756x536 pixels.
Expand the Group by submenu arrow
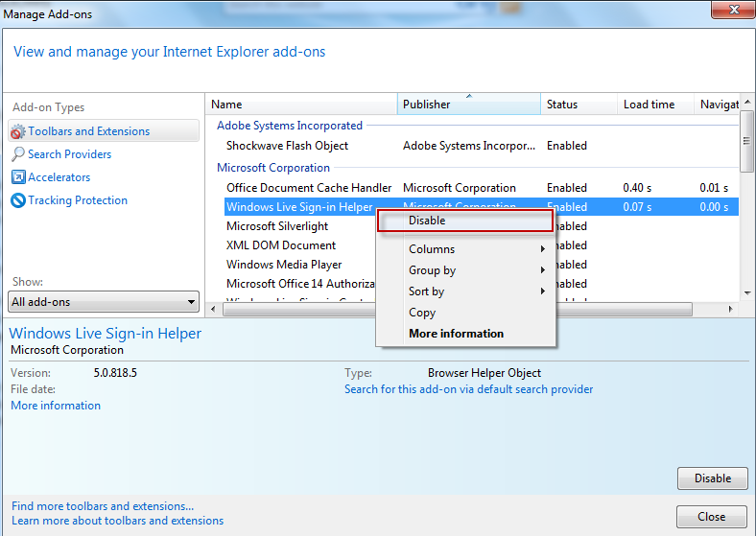pyautogui.click(x=543, y=270)
